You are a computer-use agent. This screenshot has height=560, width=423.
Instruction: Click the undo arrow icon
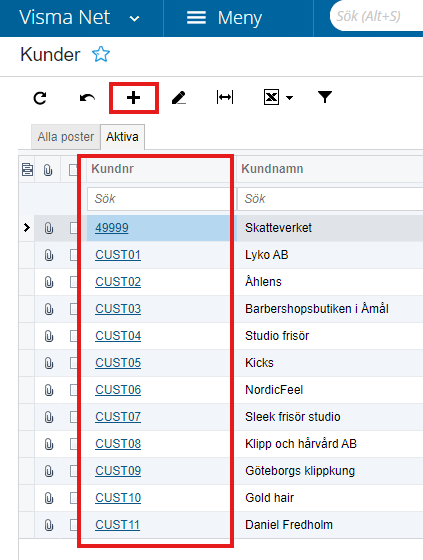(x=87, y=98)
